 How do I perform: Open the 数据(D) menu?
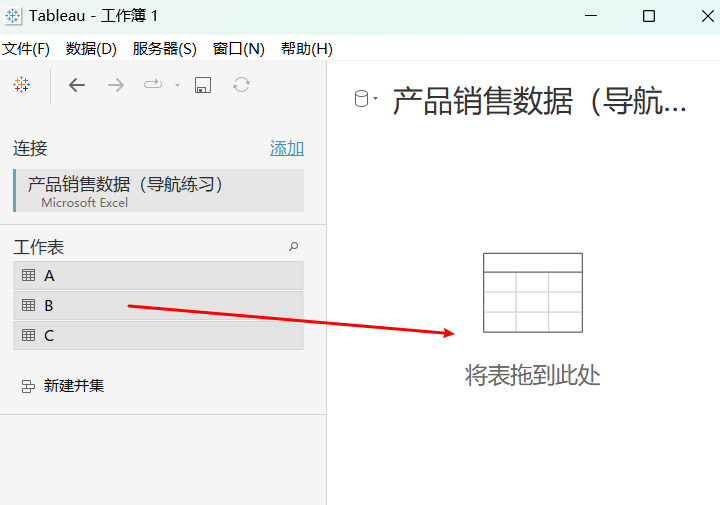point(91,48)
